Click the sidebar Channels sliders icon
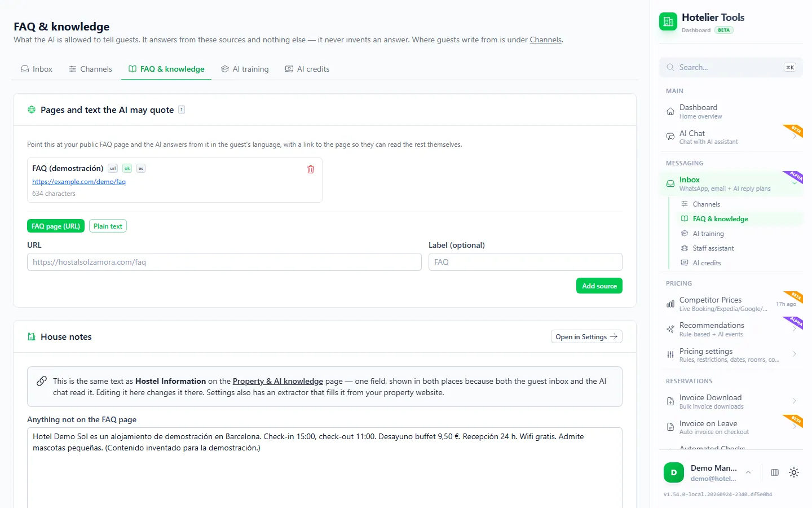The width and height of the screenshot is (812, 508). point(685,204)
